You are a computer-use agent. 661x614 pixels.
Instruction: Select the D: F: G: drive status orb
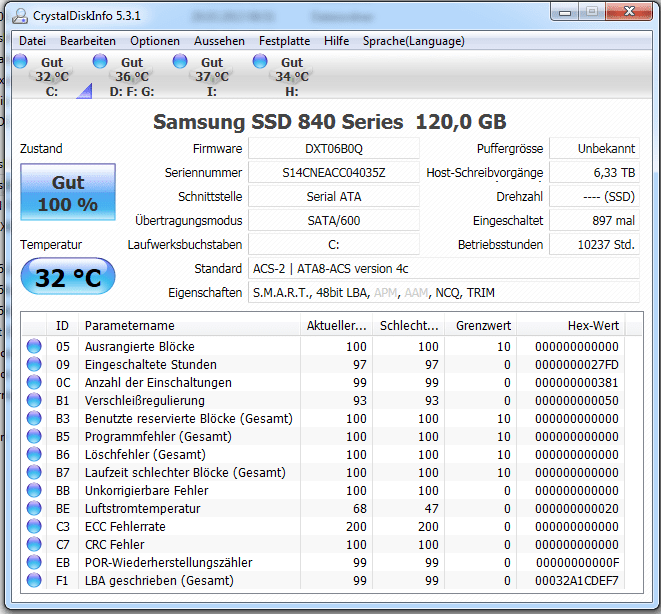(x=100, y=63)
